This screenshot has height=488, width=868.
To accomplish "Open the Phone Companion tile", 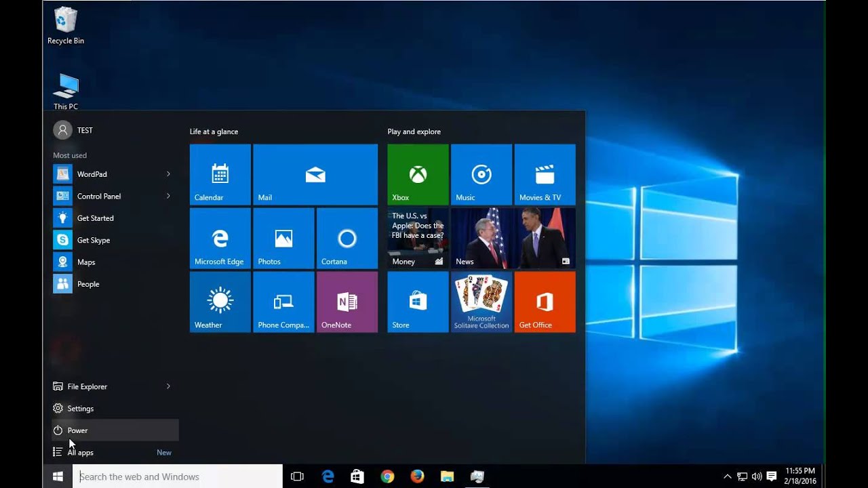I will click(283, 302).
